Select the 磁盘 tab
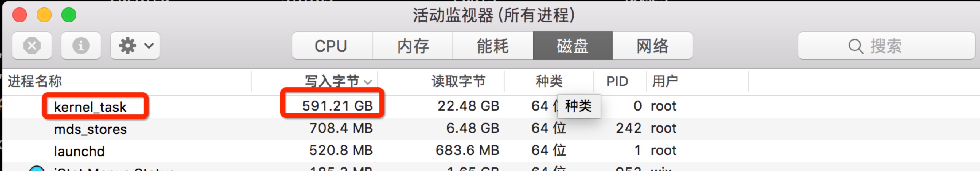980x171 pixels. tap(573, 46)
